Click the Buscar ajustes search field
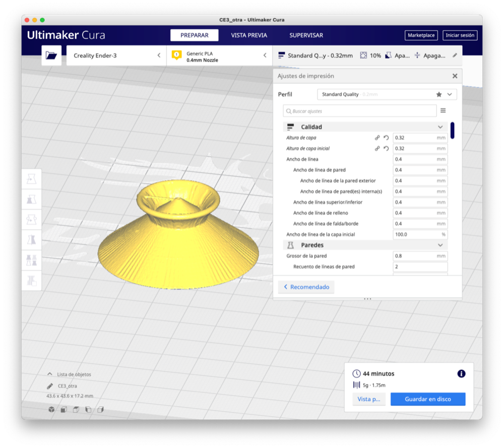The image size is (504, 448). point(360,111)
